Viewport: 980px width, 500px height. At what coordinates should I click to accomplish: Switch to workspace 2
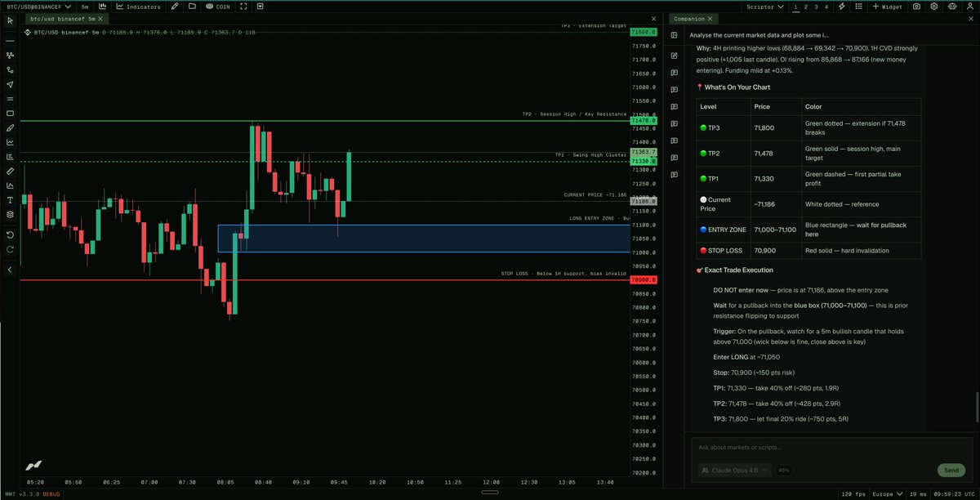point(806,7)
